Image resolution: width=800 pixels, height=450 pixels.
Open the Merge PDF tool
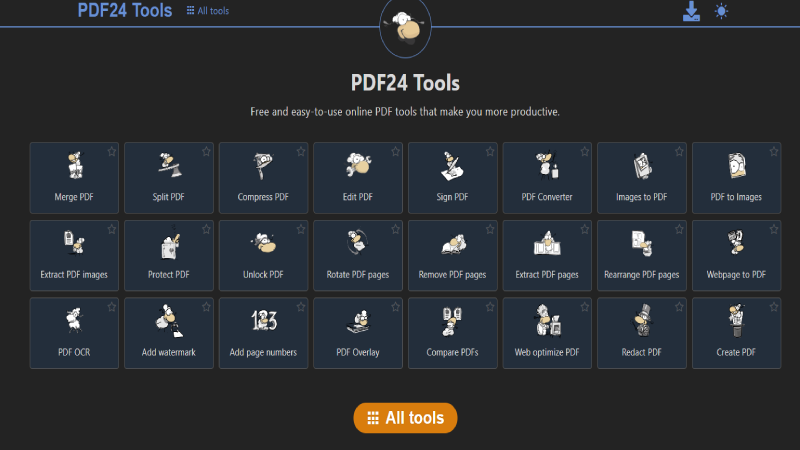tap(74, 178)
